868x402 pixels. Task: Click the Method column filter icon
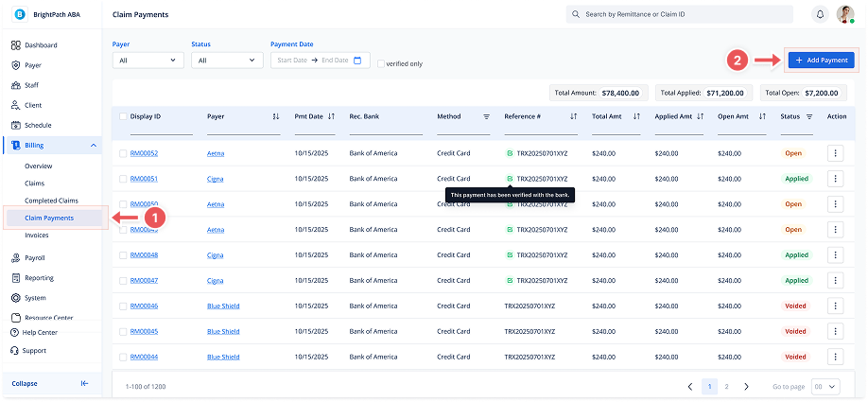(x=487, y=116)
